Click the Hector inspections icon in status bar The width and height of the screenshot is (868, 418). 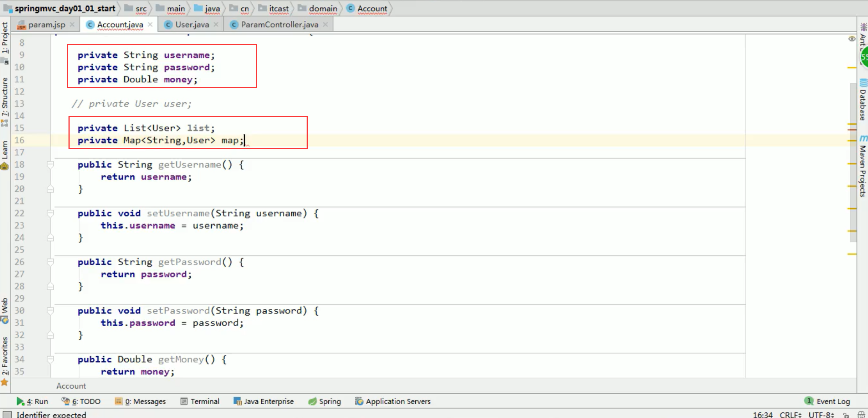861,415
